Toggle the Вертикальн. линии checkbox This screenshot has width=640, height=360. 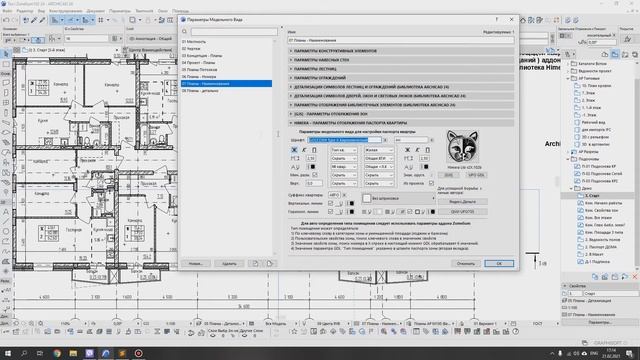tap(331, 203)
